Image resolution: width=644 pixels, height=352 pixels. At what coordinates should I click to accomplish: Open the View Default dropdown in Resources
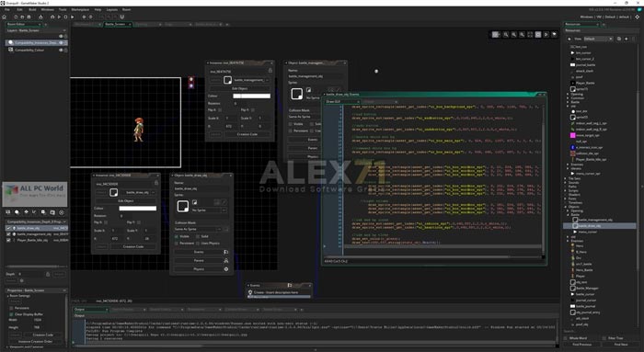(598, 39)
